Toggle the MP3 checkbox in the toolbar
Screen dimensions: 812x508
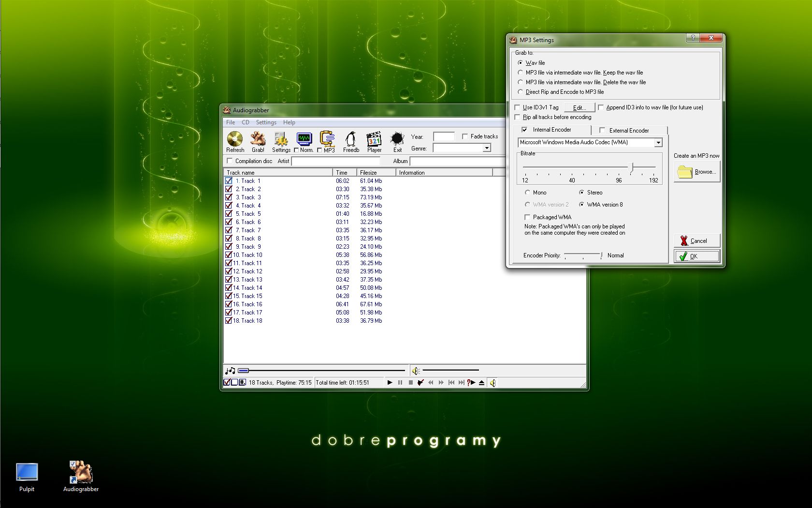point(319,150)
